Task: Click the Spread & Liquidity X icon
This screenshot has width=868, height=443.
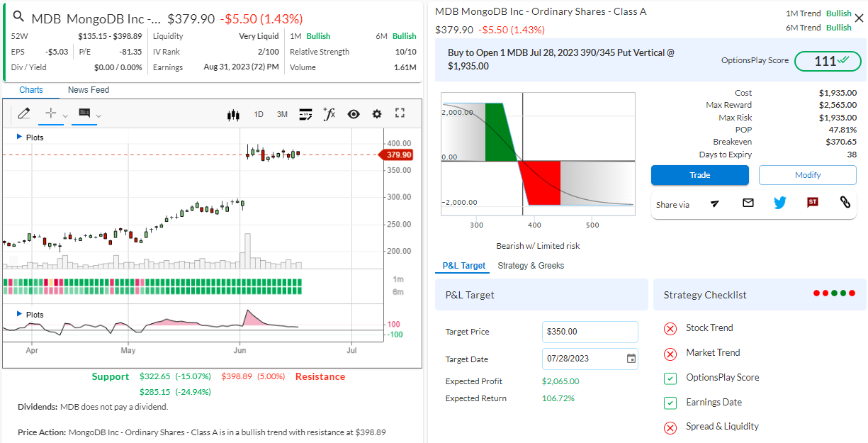Action: (670, 427)
